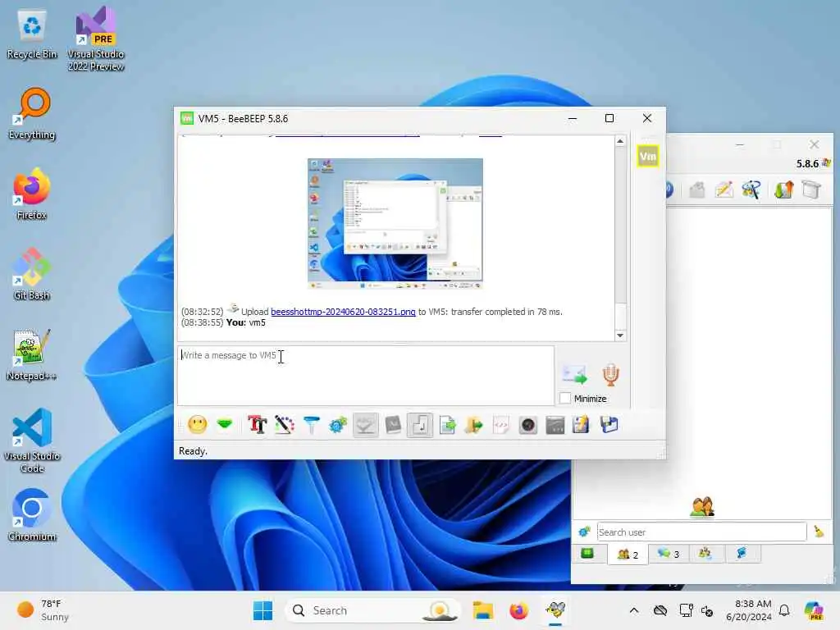The image size is (840, 630).
Task: Open the Windows Start menu
Action: pyautogui.click(x=262, y=610)
